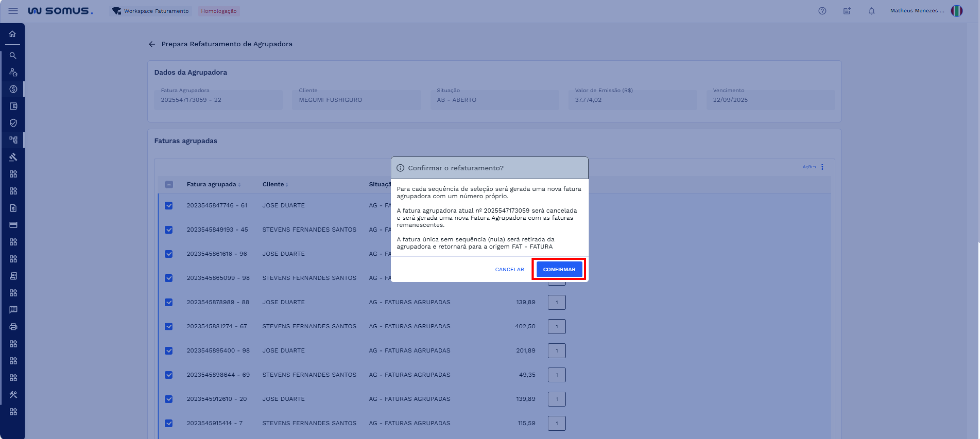
Task: Open the gavel icon in sidebar
Action: pyautogui.click(x=13, y=157)
